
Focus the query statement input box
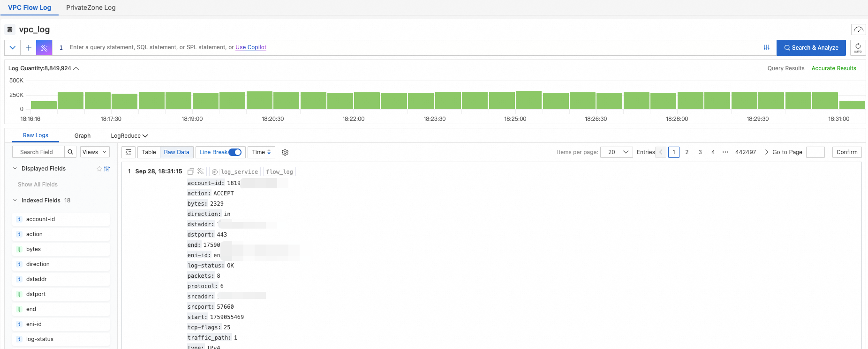click(x=413, y=48)
